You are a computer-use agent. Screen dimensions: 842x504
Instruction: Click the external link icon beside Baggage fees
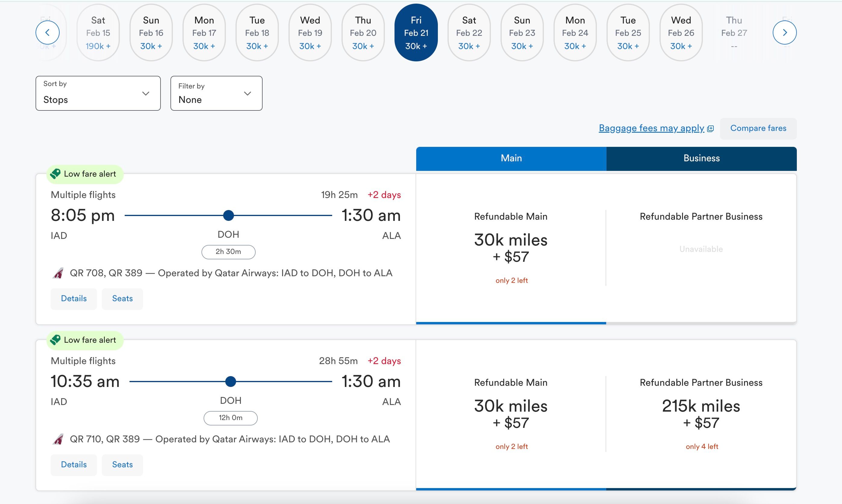(710, 129)
